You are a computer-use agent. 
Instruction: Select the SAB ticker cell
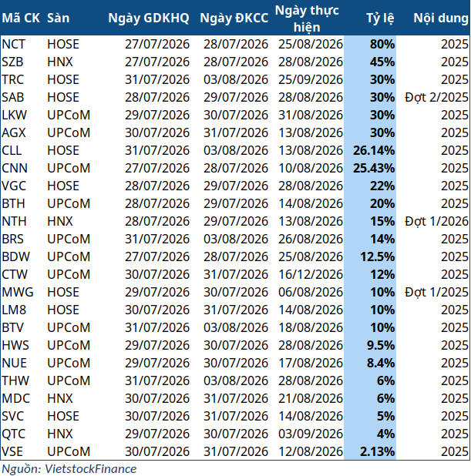(13, 98)
